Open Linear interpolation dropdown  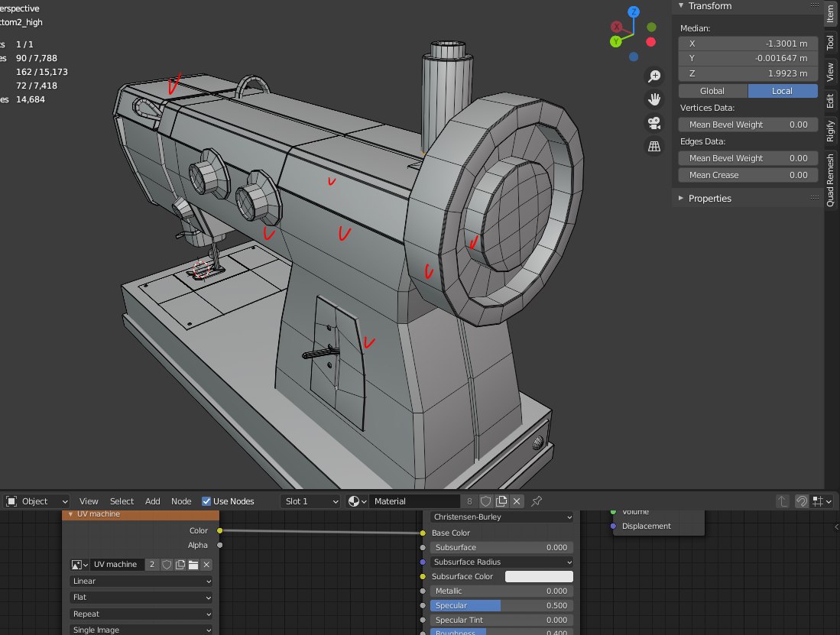141,581
